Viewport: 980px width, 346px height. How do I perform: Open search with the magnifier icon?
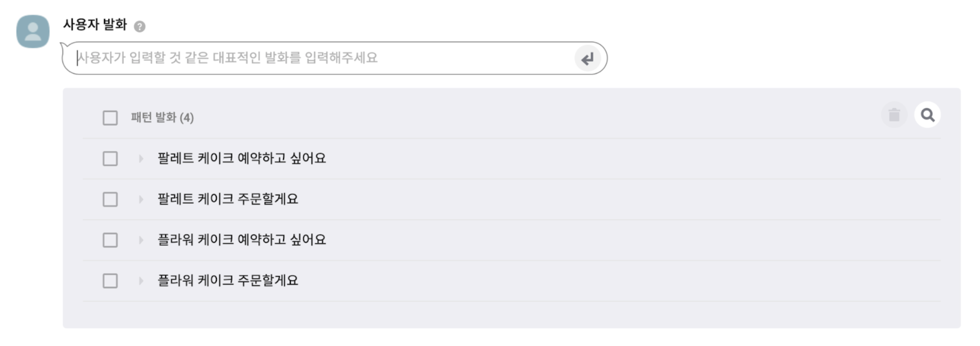(x=927, y=115)
